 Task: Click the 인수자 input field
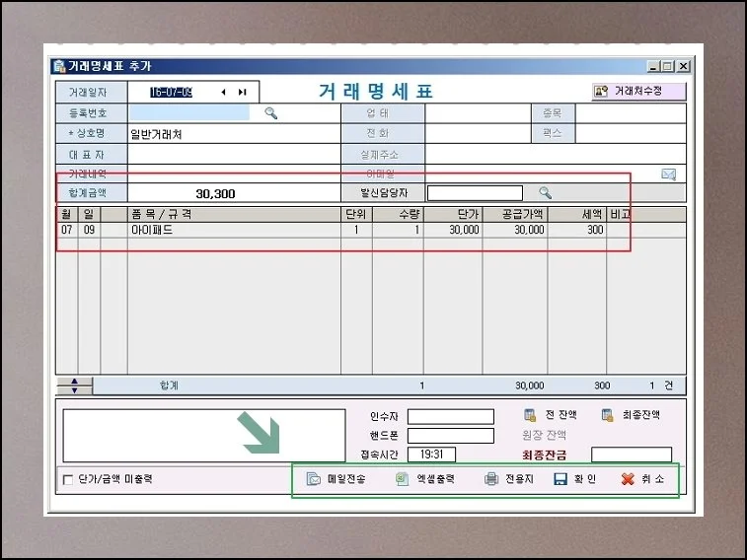(x=451, y=416)
